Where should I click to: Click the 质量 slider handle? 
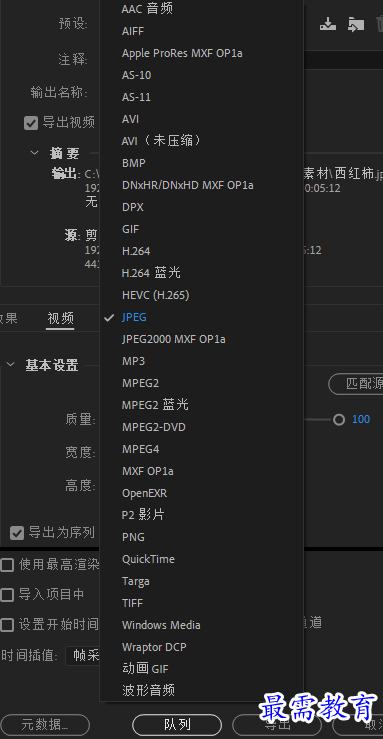tap(339, 419)
